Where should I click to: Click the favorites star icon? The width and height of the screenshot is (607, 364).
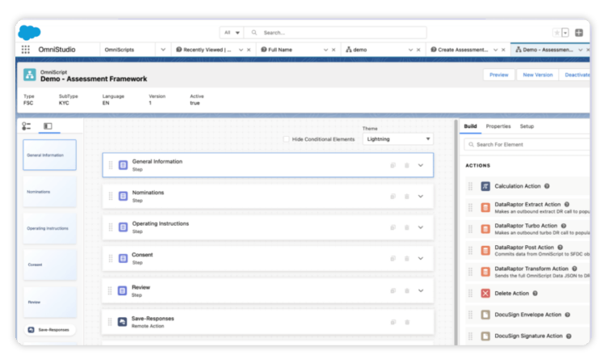pyautogui.click(x=557, y=33)
